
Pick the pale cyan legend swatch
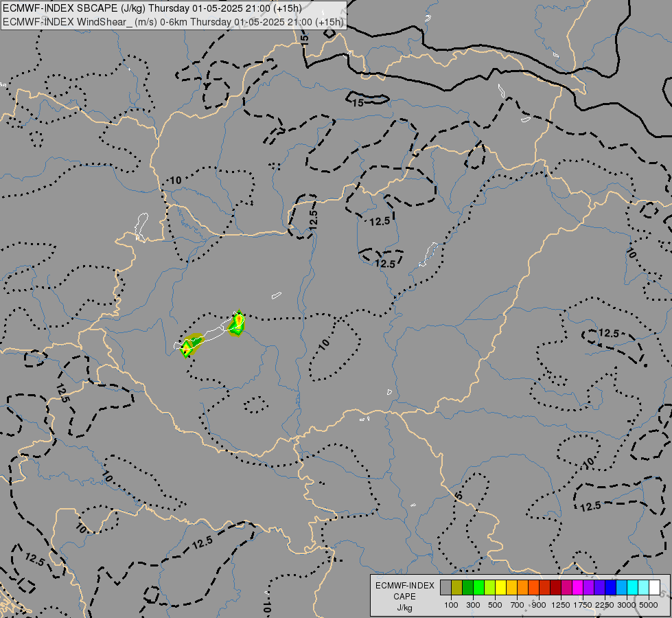(x=643, y=588)
